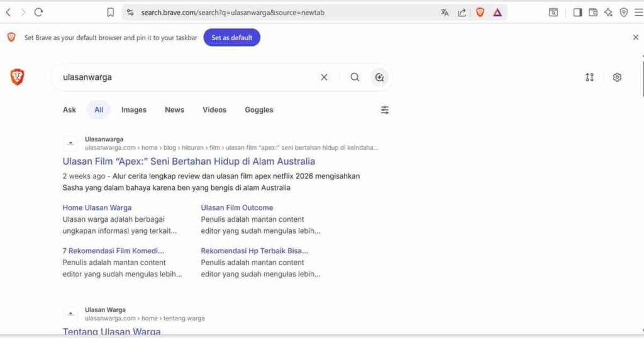Open Brave Search settings gear

tap(617, 77)
